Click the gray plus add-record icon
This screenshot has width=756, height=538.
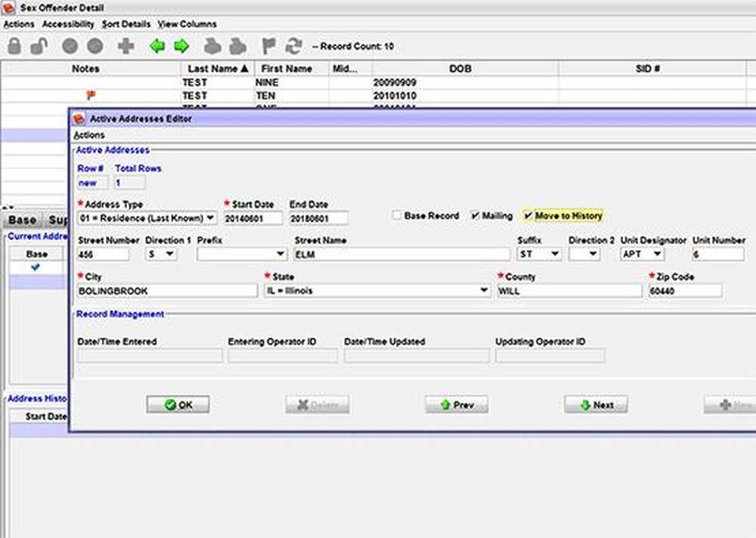pyautogui.click(x=125, y=46)
